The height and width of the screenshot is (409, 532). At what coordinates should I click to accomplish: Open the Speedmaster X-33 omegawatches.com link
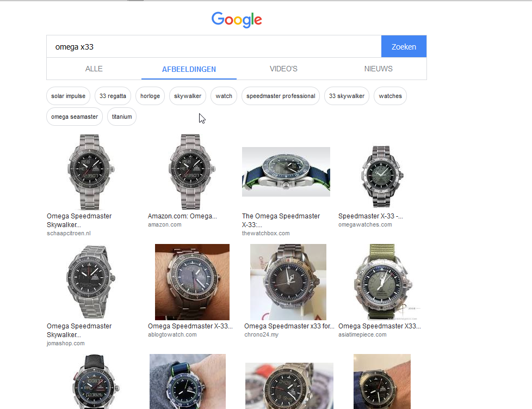[x=370, y=216]
